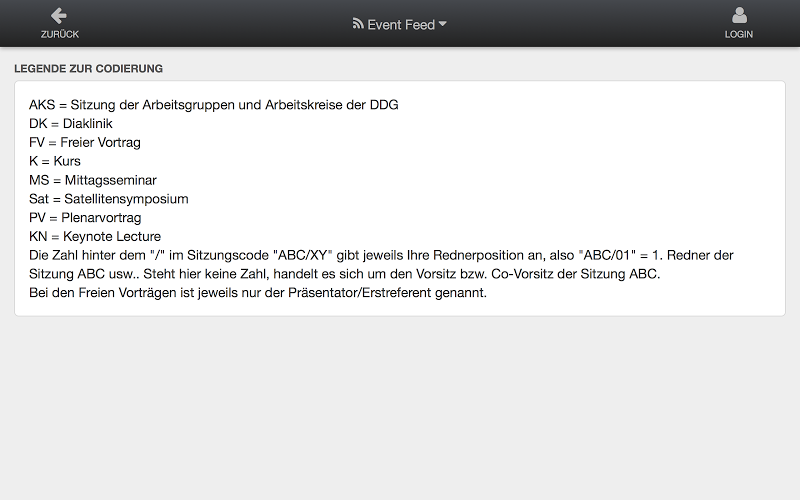Click the K = Kurs line

[x=55, y=161]
